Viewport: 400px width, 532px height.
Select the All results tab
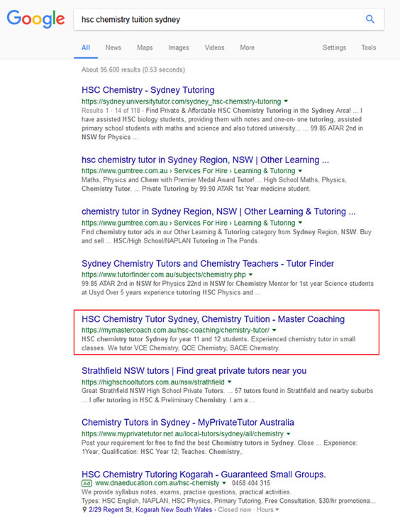point(86,48)
